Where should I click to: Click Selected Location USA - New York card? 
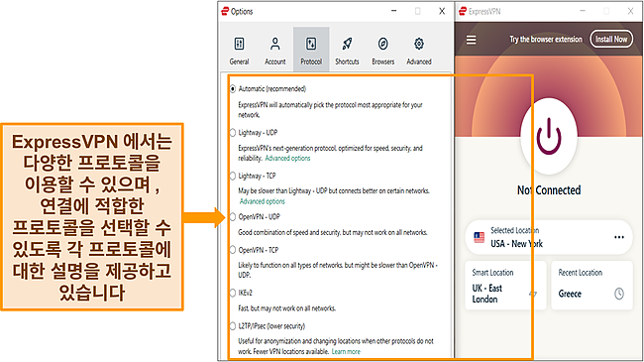549,237
